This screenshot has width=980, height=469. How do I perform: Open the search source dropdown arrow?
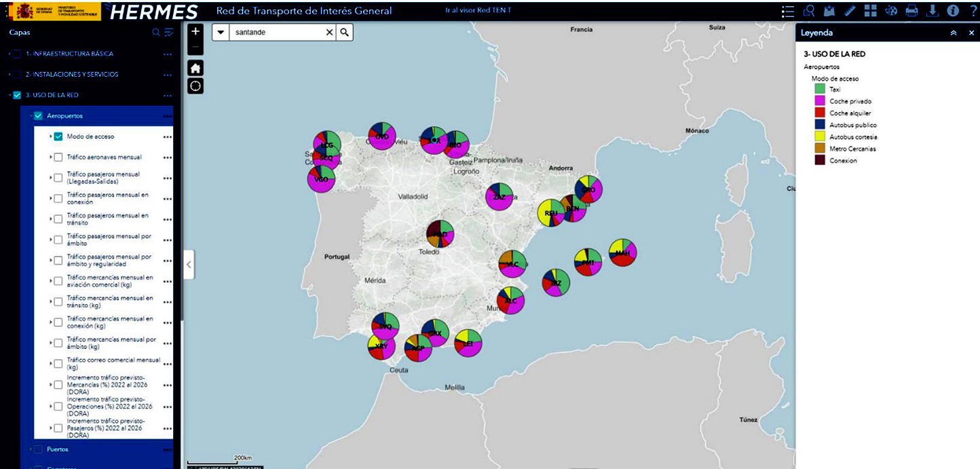pos(221,33)
